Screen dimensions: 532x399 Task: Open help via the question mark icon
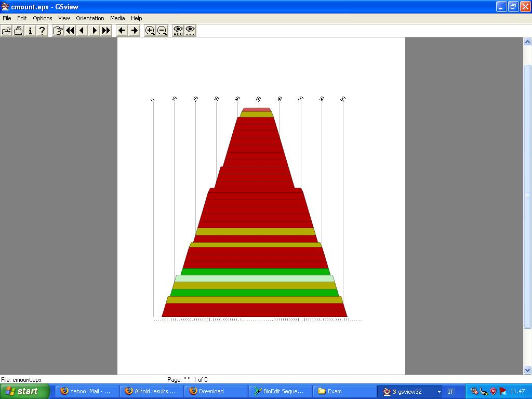[x=42, y=31]
